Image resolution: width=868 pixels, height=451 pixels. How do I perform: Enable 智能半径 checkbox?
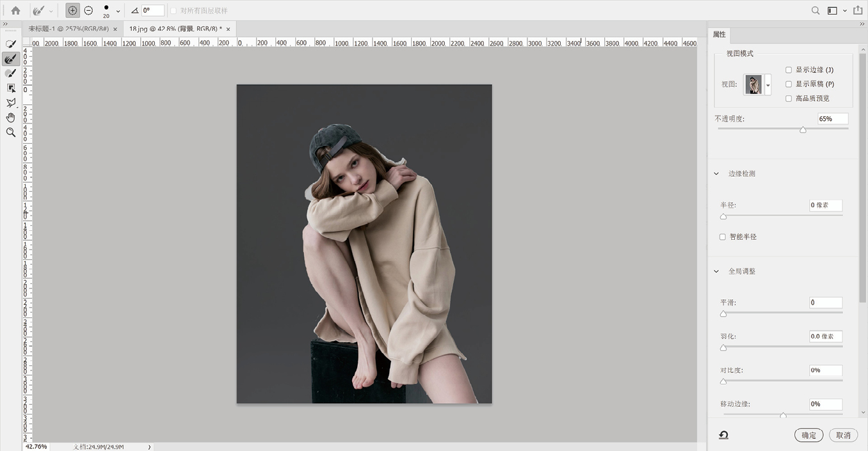(x=723, y=237)
